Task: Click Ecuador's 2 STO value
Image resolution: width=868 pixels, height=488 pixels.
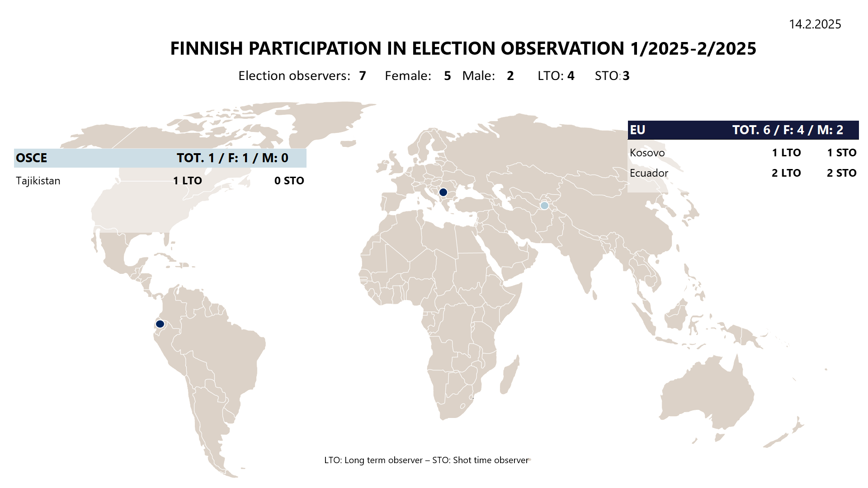Action: (x=841, y=173)
